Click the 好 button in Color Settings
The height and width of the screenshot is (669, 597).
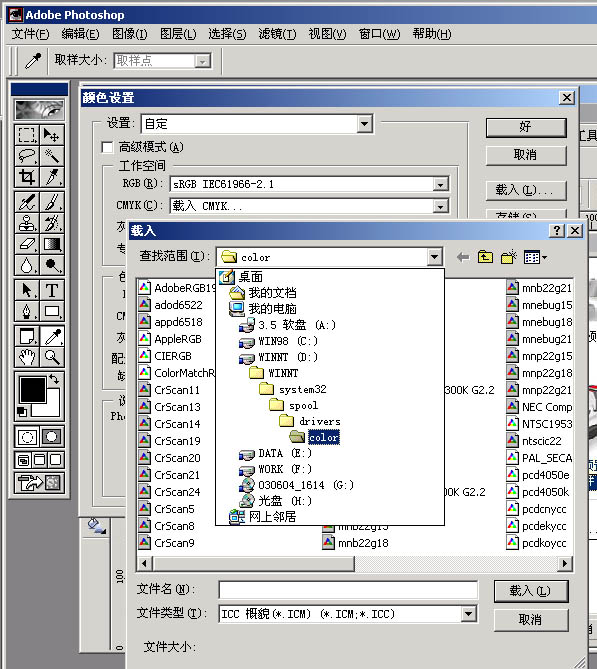(x=526, y=127)
